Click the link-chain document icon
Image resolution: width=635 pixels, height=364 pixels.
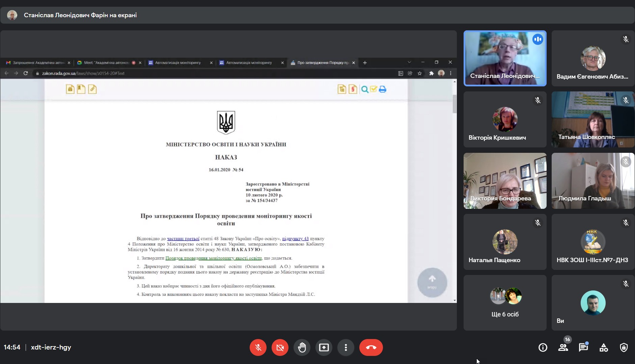92,89
